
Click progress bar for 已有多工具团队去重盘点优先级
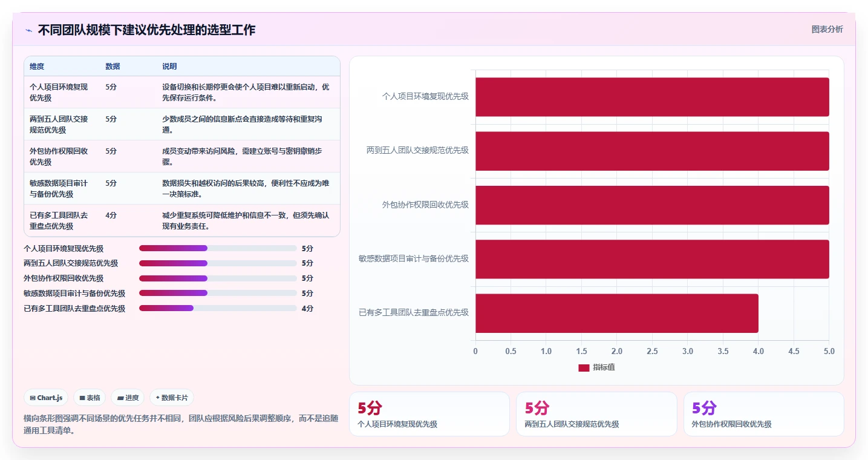click(218, 308)
